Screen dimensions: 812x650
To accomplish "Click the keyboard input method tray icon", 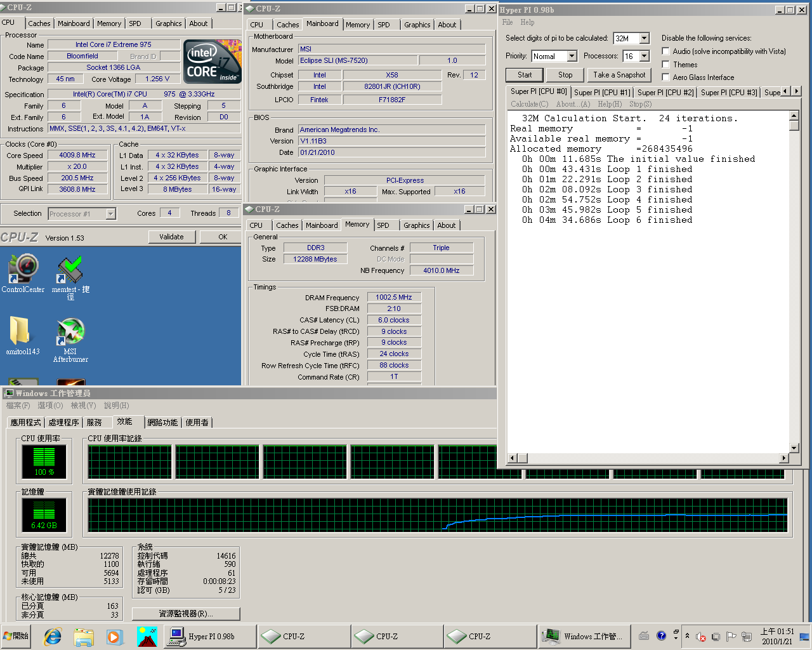I will [x=644, y=635].
